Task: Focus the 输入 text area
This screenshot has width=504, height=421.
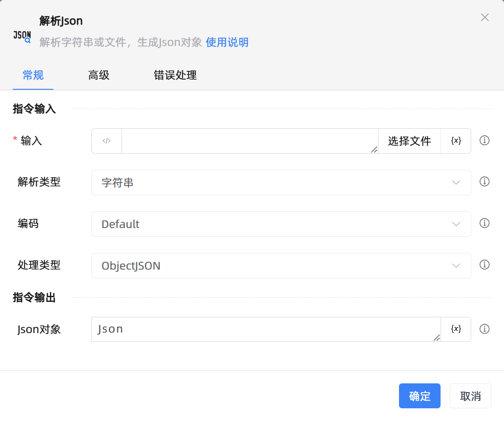Action: [x=250, y=141]
